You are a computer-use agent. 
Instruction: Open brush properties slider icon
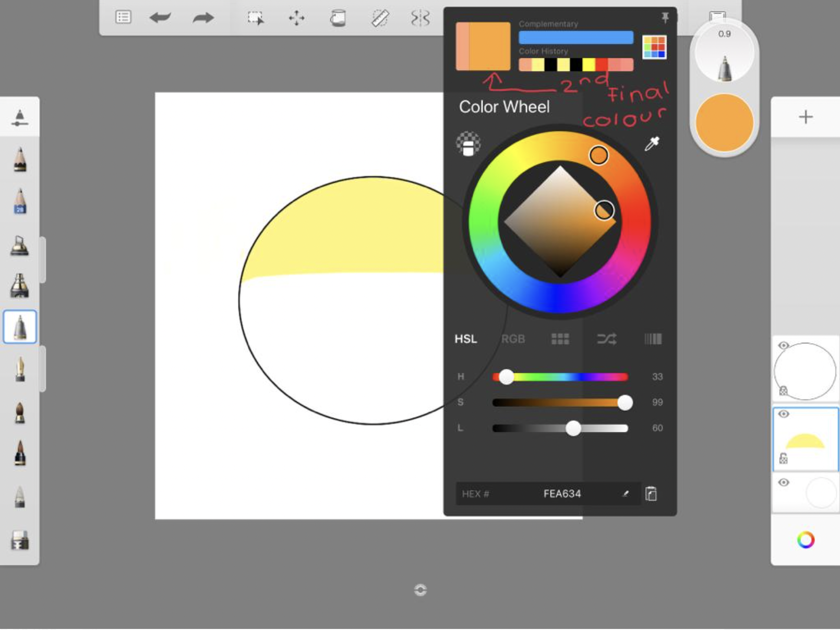[19, 118]
